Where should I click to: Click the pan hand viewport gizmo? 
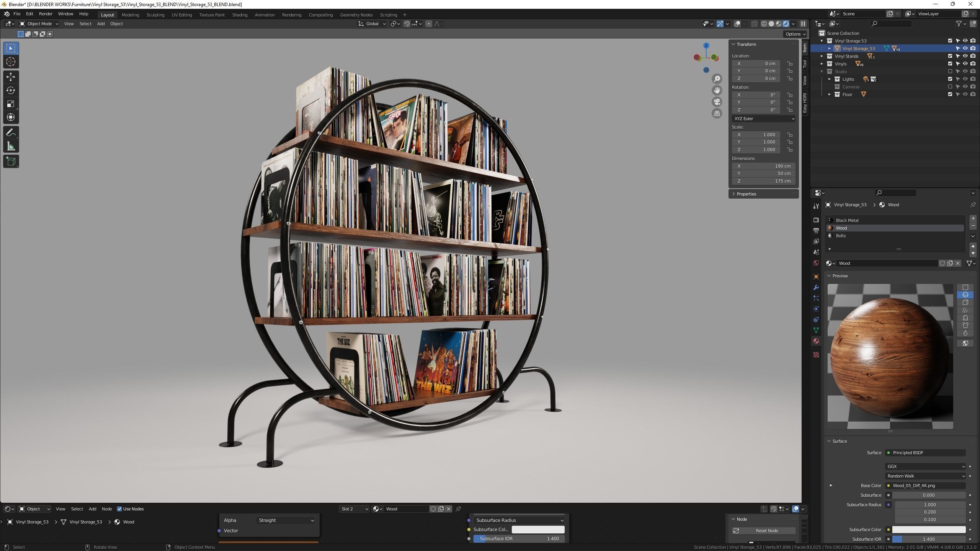[717, 90]
